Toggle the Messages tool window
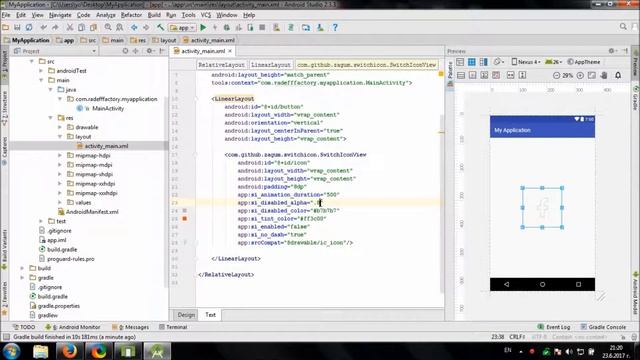 (131, 327)
